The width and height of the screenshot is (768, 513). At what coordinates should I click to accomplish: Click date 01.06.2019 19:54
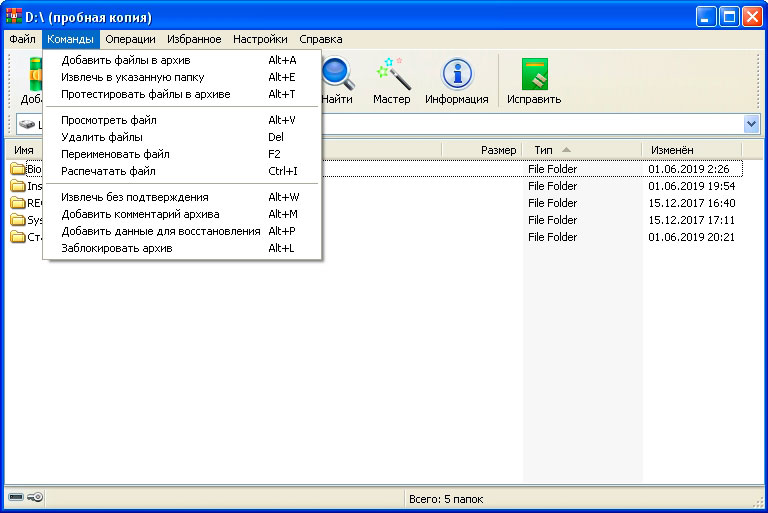click(692, 186)
